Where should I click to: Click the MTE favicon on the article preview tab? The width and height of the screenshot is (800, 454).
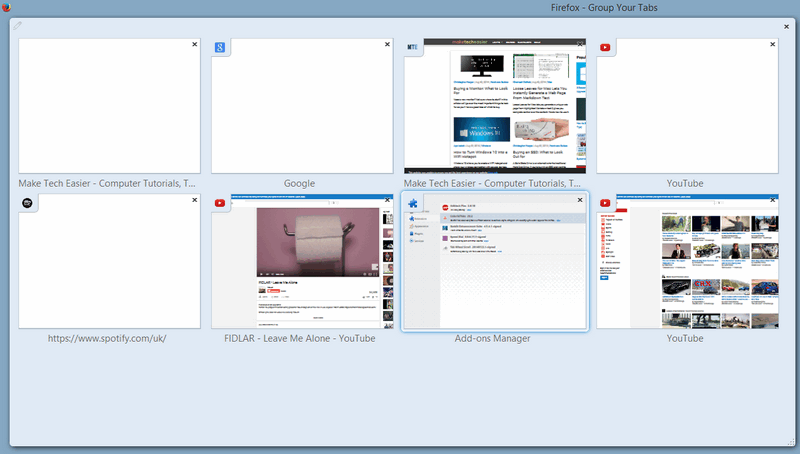click(412, 47)
